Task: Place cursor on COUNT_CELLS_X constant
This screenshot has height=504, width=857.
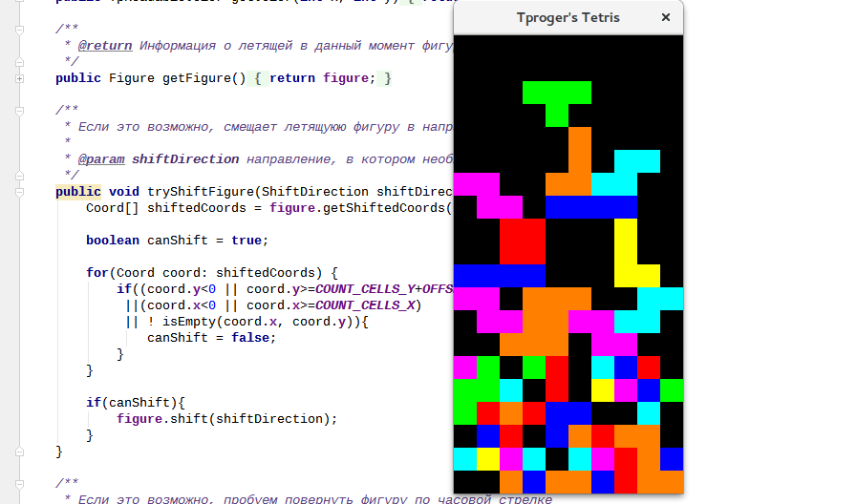Action: (365, 305)
